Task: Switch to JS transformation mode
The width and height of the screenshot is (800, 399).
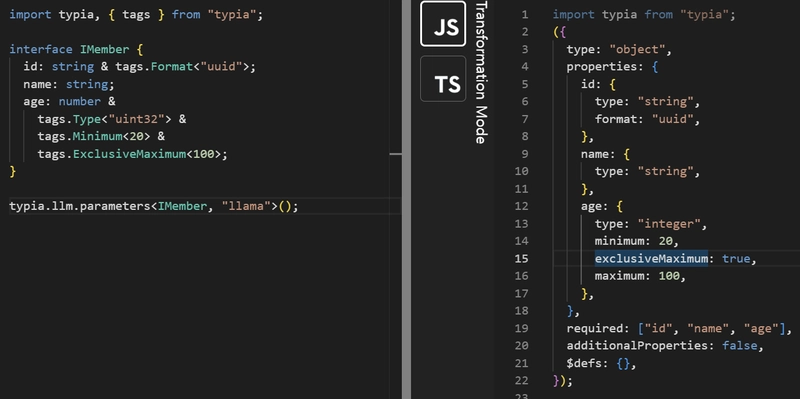Action: [443, 24]
